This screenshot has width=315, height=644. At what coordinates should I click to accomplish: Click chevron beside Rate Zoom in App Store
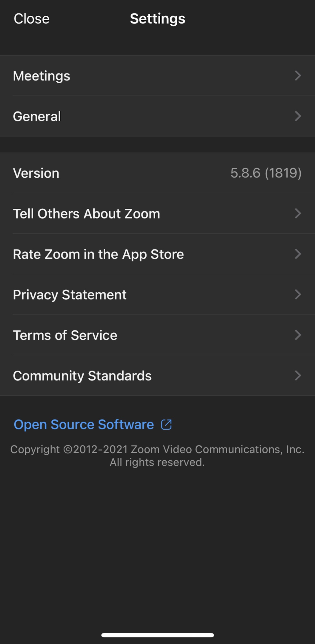point(297,254)
